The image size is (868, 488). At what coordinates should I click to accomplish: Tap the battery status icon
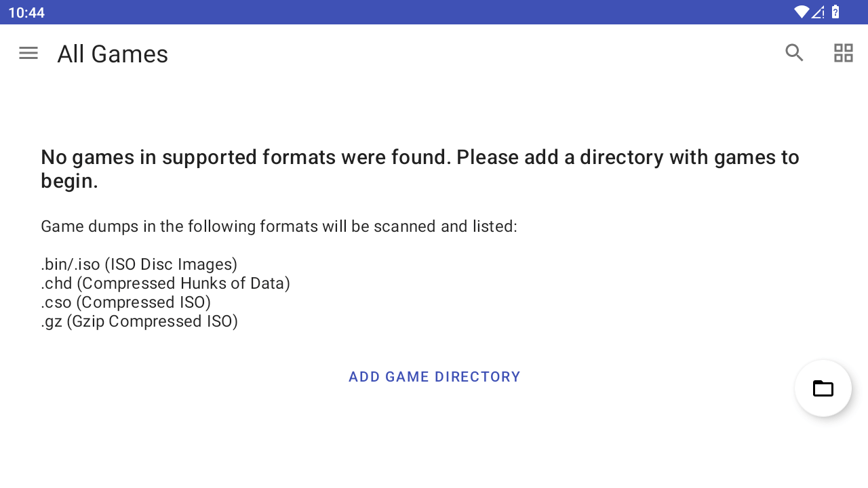[x=835, y=12]
